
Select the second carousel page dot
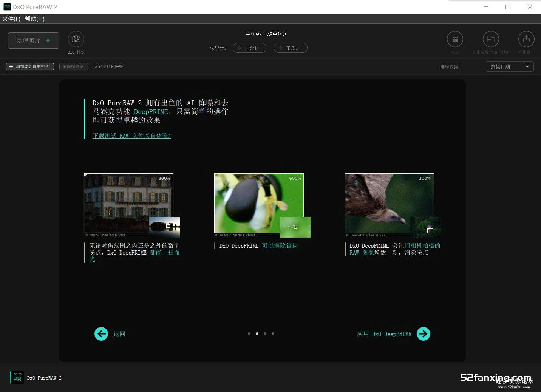[257, 333]
